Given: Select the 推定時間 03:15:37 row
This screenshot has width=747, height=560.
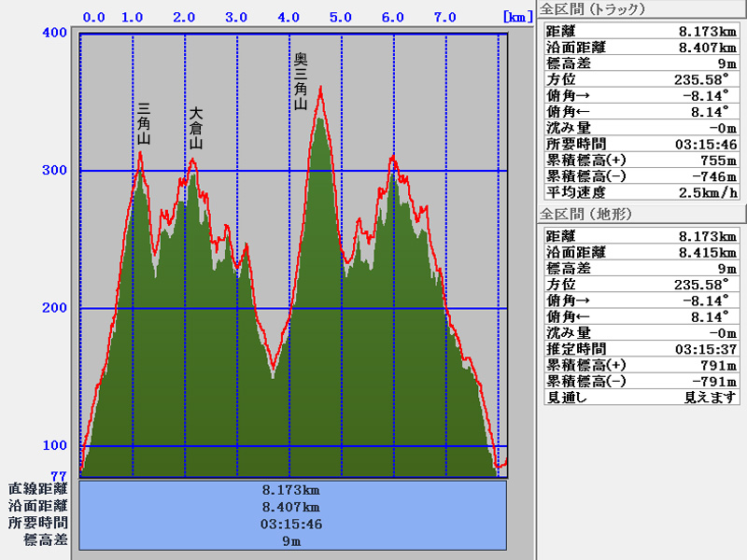Looking at the screenshot, I should click(641, 349).
